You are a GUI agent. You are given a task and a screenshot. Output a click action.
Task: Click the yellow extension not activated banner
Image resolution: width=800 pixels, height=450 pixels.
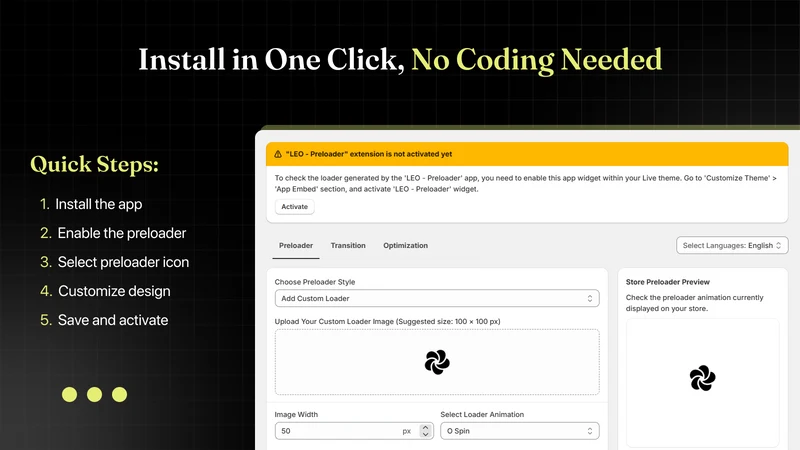point(527,154)
